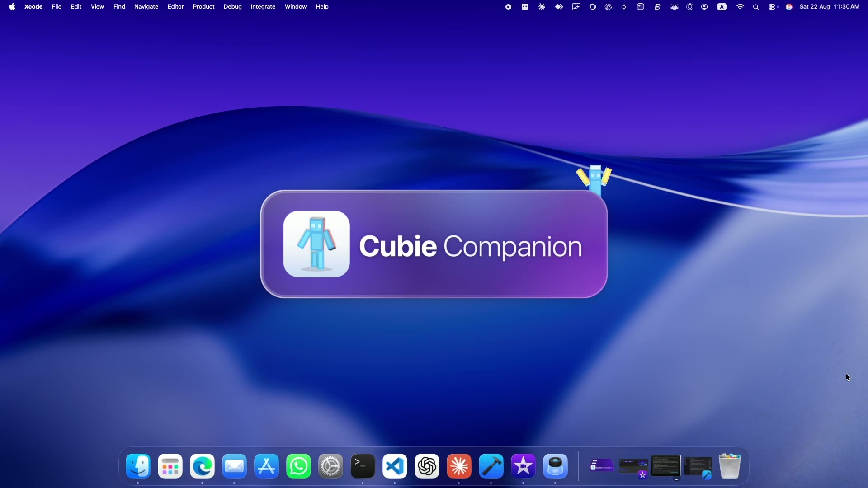The height and width of the screenshot is (488, 868).
Task: Open Launchpad apps grid in the dock
Action: tap(170, 466)
